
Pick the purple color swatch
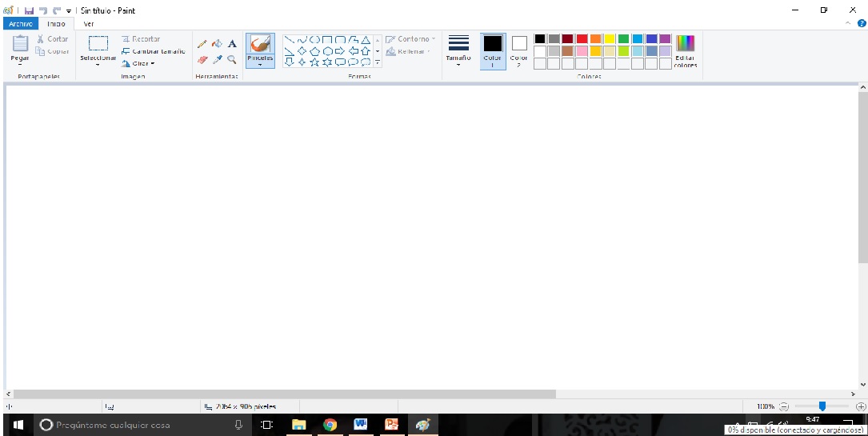(665, 38)
